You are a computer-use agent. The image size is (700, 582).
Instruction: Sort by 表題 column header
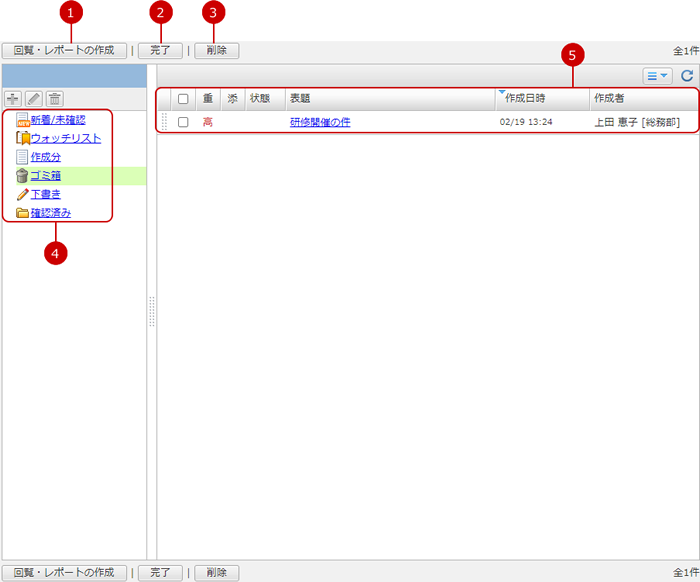[300, 99]
